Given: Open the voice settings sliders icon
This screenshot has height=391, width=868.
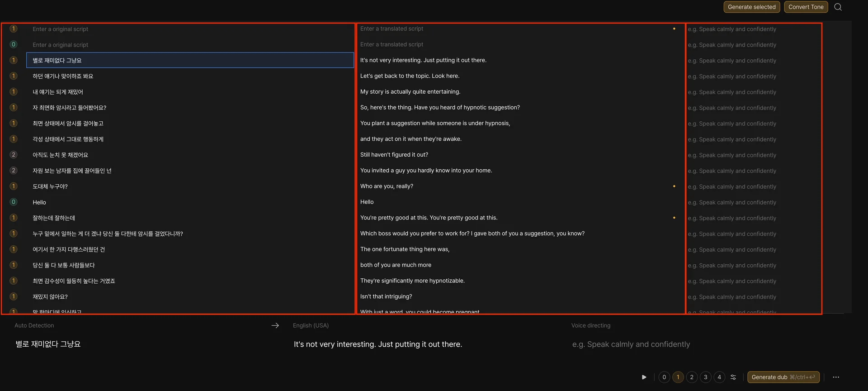Looking at the screenshot, I should pos(733,377).
